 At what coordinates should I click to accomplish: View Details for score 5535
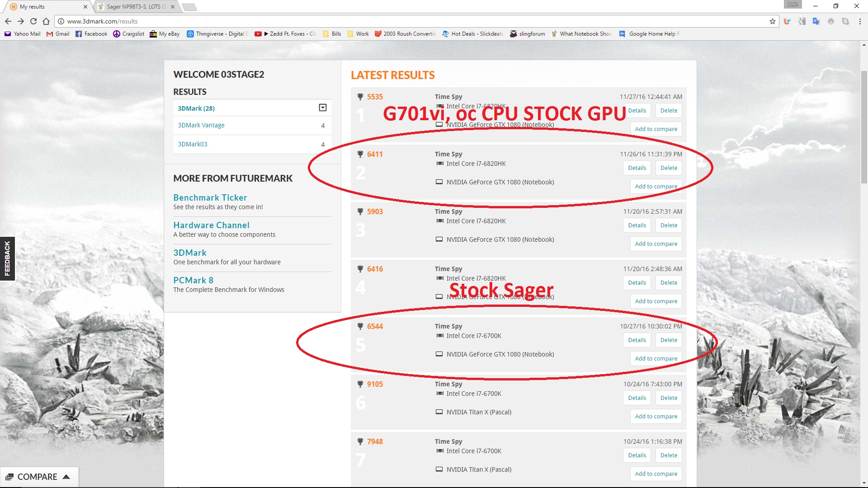[637, 111]
